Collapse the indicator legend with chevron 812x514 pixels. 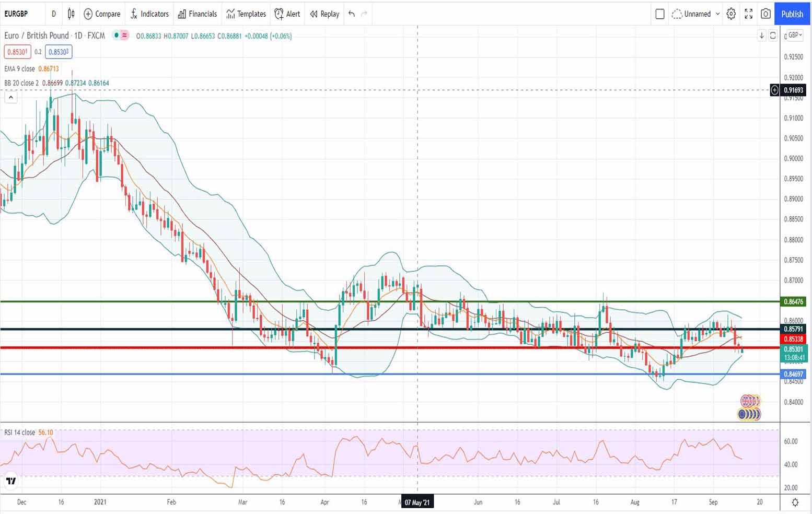click(10, 97)
